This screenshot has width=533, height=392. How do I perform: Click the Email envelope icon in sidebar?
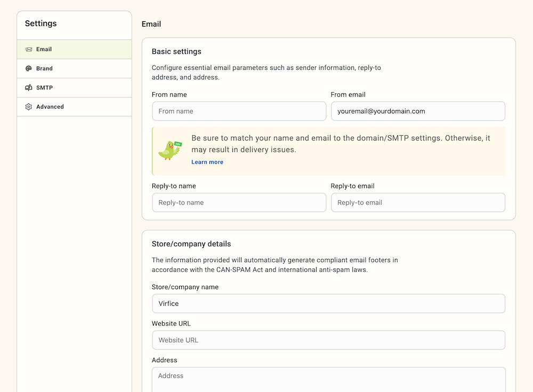29,49
